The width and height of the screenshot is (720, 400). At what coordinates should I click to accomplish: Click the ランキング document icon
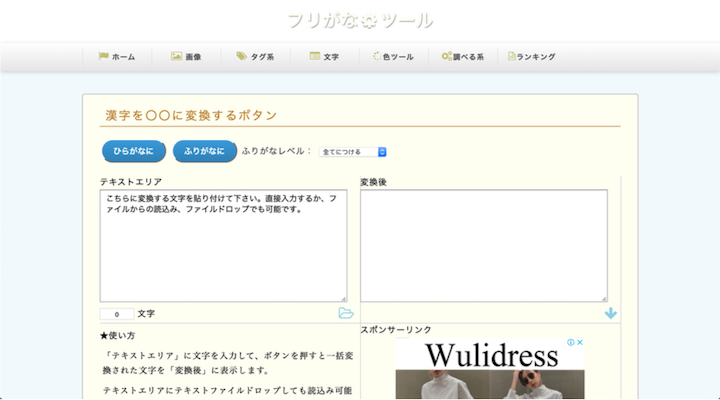512,57
